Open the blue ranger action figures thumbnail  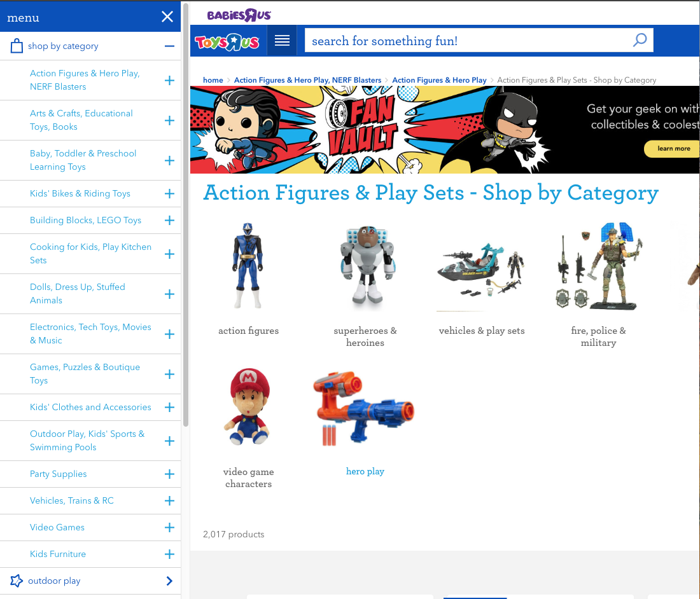point(248,266)
